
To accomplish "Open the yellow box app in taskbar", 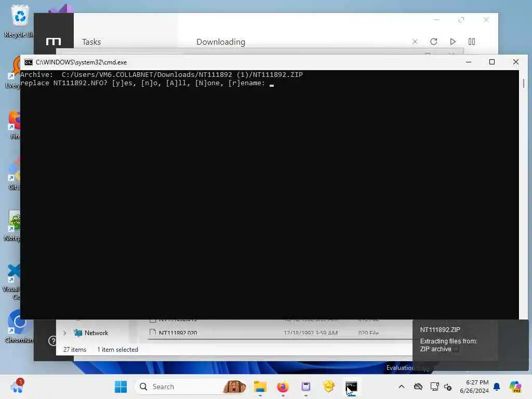I will click(329, 387).
